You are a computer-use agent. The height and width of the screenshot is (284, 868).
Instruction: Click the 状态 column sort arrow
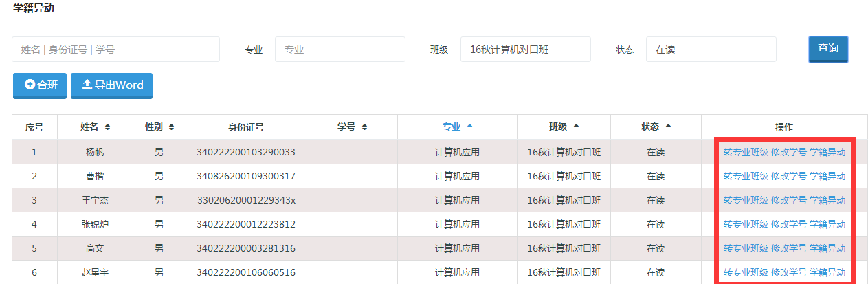(668, 127)
